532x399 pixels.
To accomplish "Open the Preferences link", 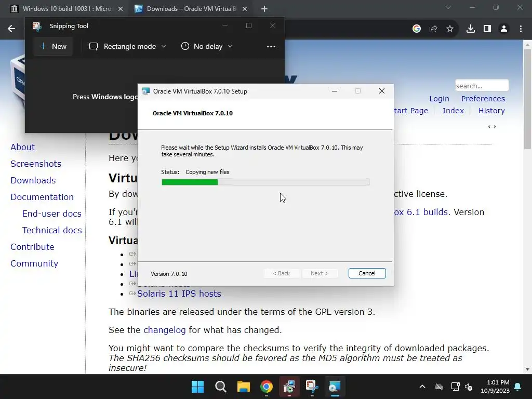I will tap(483, 99).
